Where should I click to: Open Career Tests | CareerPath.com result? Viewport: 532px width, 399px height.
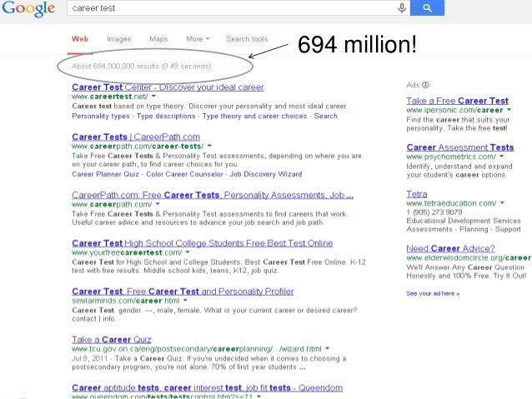coord(136,137)
